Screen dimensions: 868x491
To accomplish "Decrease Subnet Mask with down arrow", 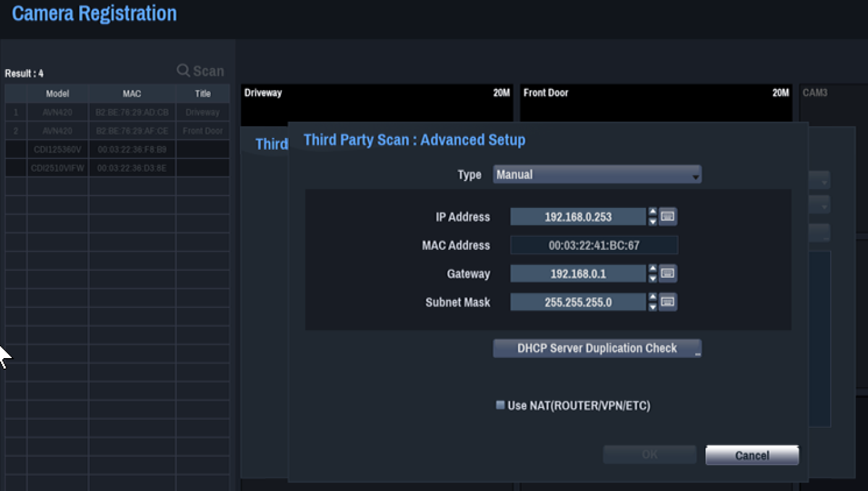I will (x=652, y=306).
